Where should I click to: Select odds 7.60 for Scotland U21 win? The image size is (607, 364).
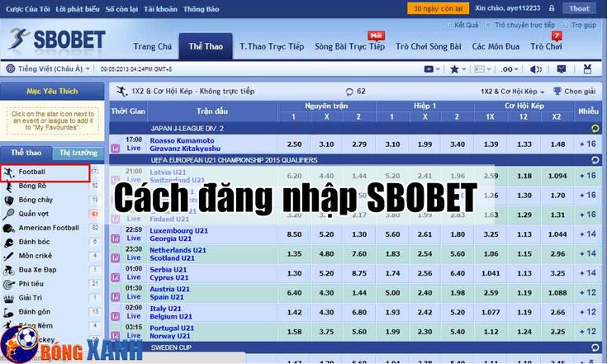tap(359, 253)
